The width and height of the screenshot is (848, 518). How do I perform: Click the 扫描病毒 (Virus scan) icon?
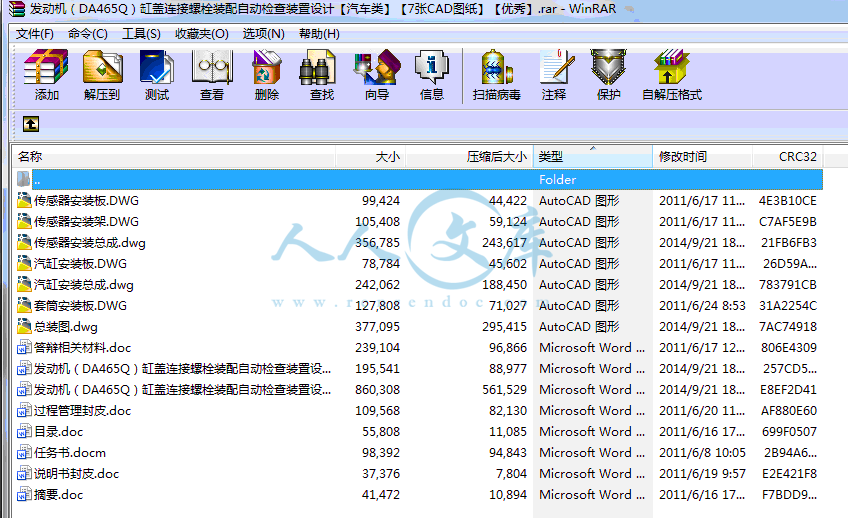click(x=496, y=67)
